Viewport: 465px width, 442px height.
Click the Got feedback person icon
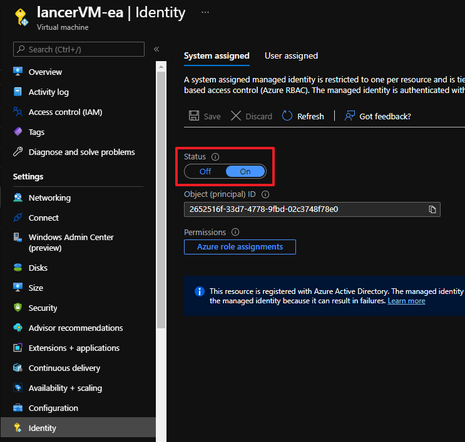(350, 116)
